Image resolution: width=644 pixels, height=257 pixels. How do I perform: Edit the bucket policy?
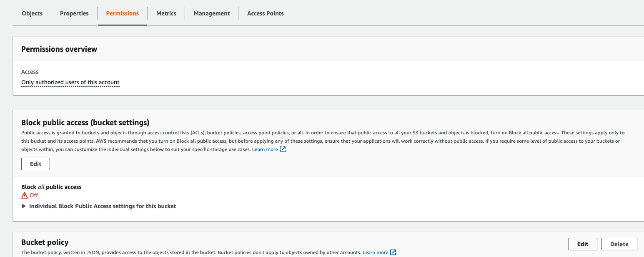pos(582,244)
